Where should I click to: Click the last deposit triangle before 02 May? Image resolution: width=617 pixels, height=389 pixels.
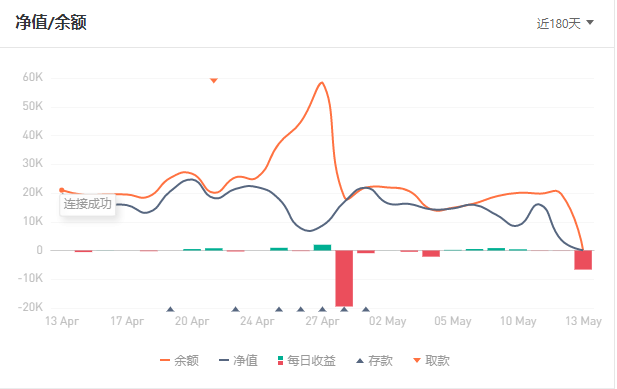click(x=366, y=309)
